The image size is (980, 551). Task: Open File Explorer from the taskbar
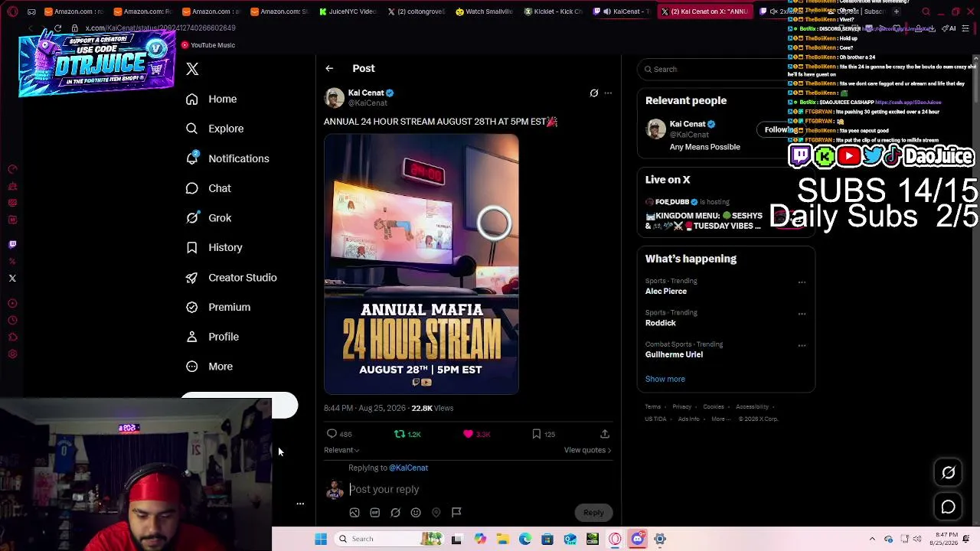[x=503, y=539]
